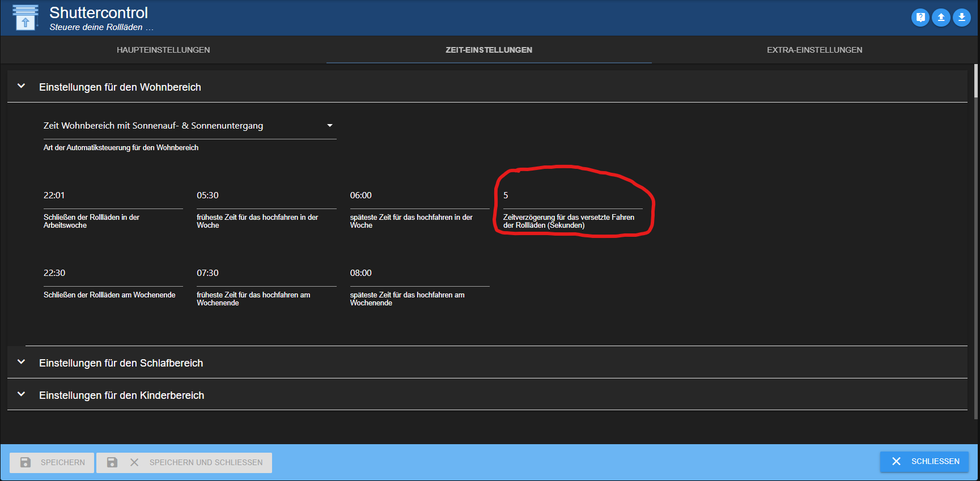Click the upload configuration arrow icon
The width and height of the screenshot is (980, 481).
point(941,18)
